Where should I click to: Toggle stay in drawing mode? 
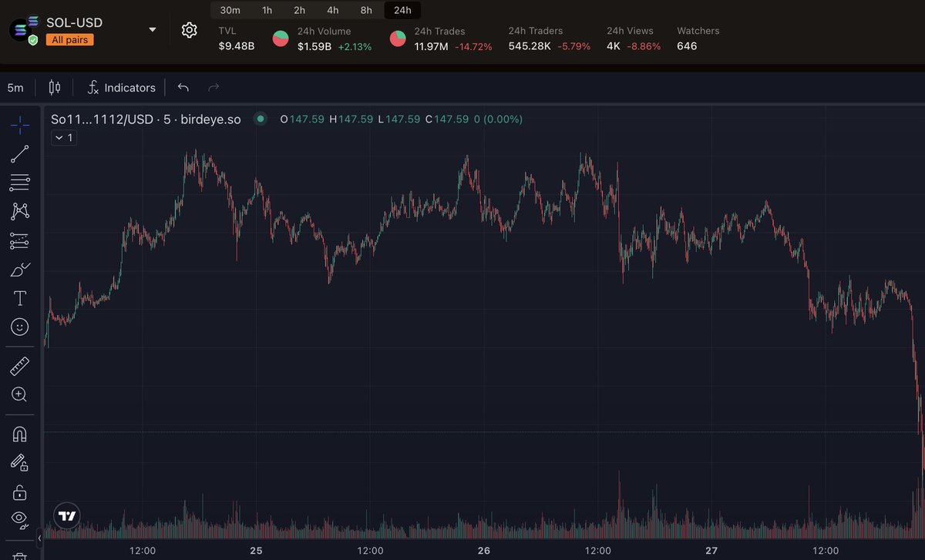[20, 462]
